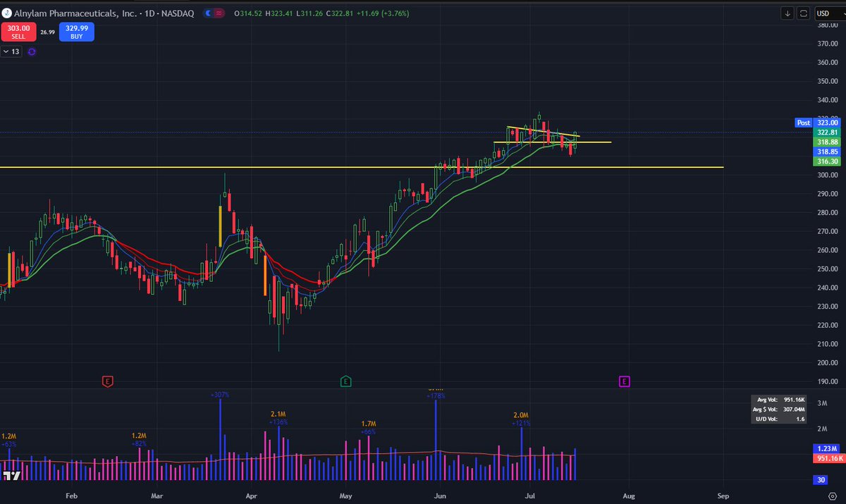Click the 951.16K average volume label
The width and height of the screenshot is (846, 504).
click(x=829, y=458)
